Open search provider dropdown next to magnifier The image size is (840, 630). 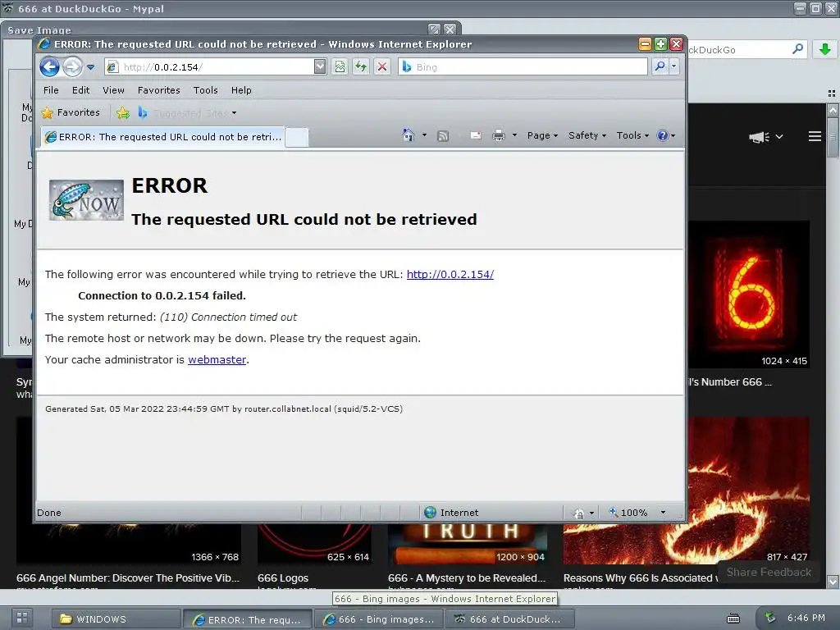coord(673,66)
